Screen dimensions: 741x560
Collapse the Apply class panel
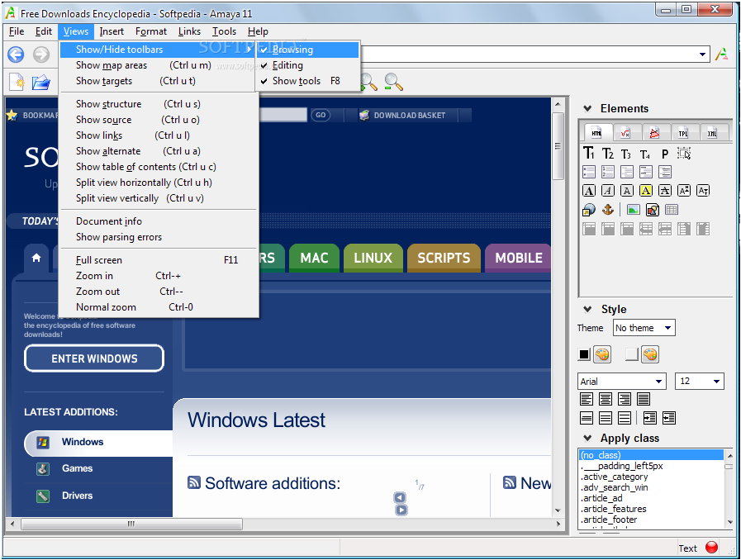pyautogui.click(x=587, y=438)
